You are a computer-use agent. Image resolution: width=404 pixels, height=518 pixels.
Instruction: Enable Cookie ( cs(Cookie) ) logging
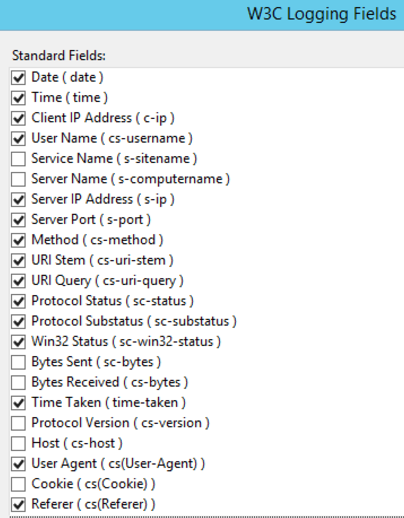pos(18,484)
